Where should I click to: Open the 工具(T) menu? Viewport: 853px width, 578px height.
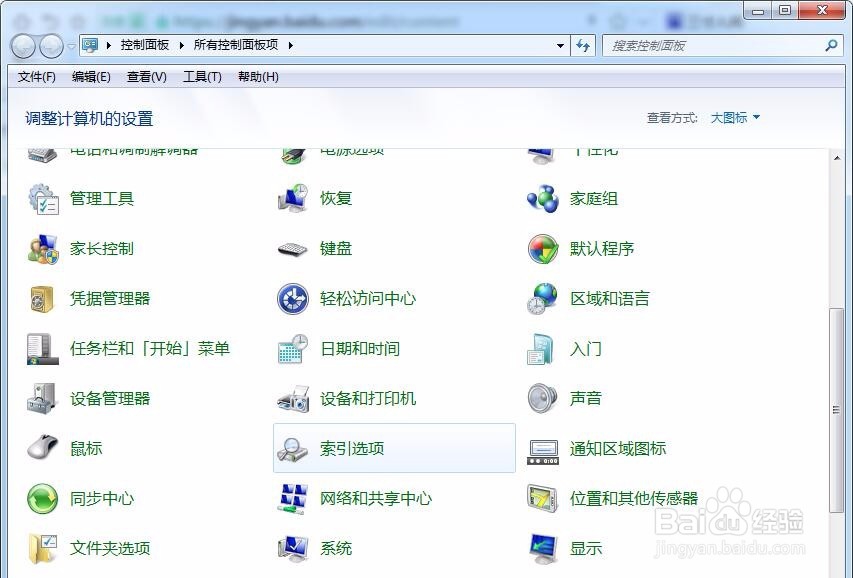[202, 77]
